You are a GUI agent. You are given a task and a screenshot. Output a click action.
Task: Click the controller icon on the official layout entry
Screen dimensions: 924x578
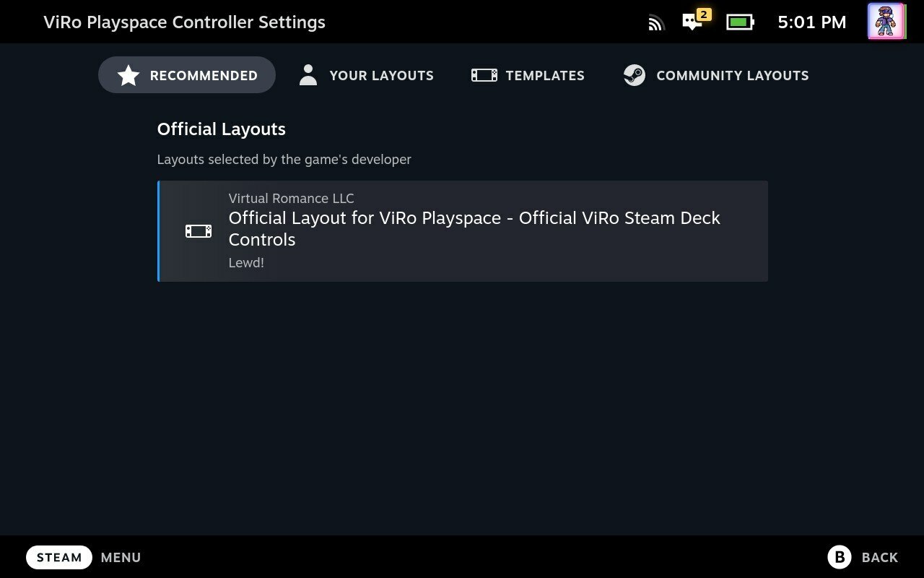(x=198, y=230)
